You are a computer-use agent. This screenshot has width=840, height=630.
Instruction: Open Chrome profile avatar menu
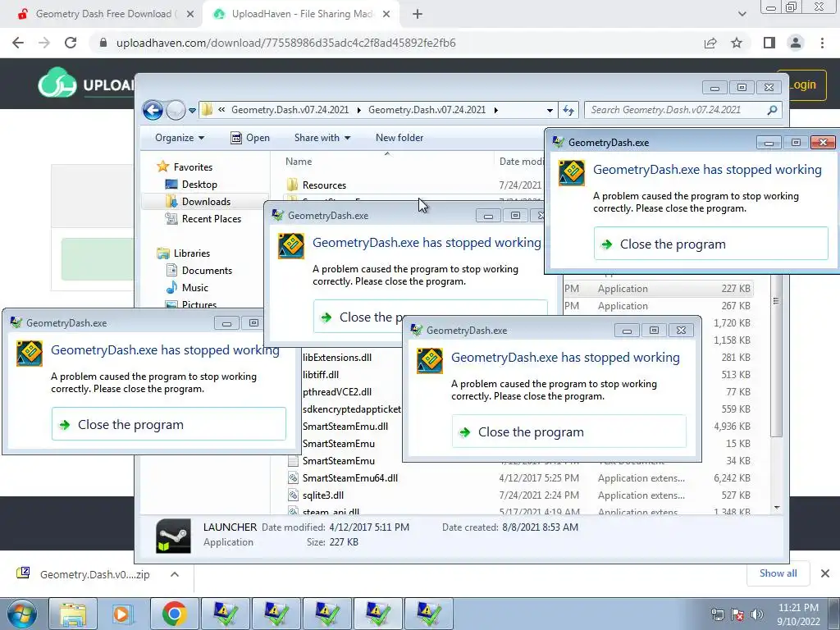coord(796,43)
